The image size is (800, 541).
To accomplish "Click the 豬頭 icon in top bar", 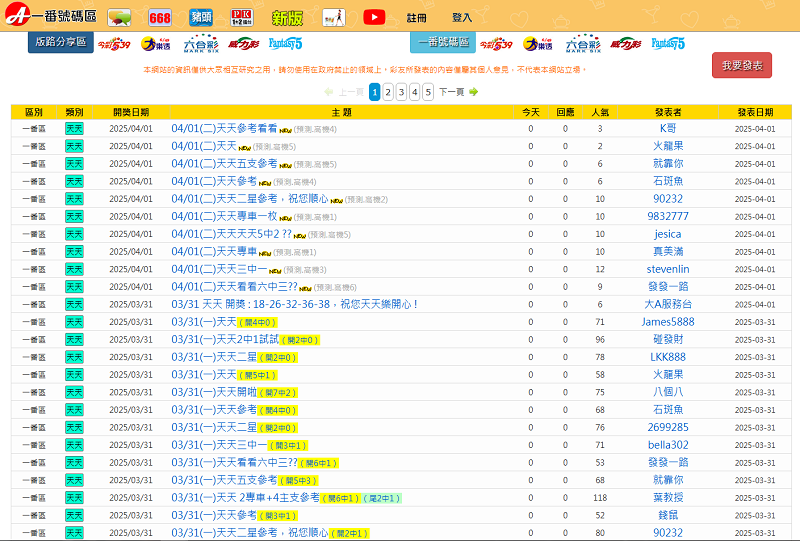I will 201,17.
